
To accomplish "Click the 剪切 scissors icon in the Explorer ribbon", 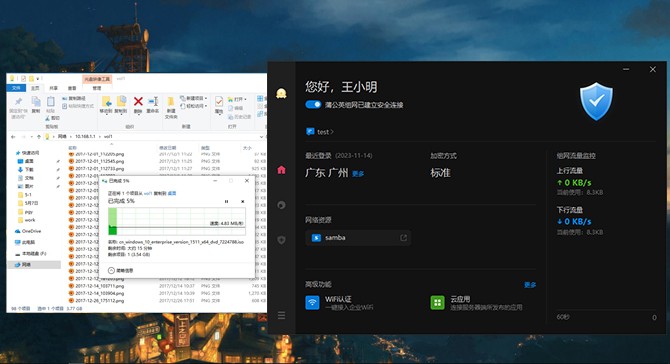I will 47,118.
